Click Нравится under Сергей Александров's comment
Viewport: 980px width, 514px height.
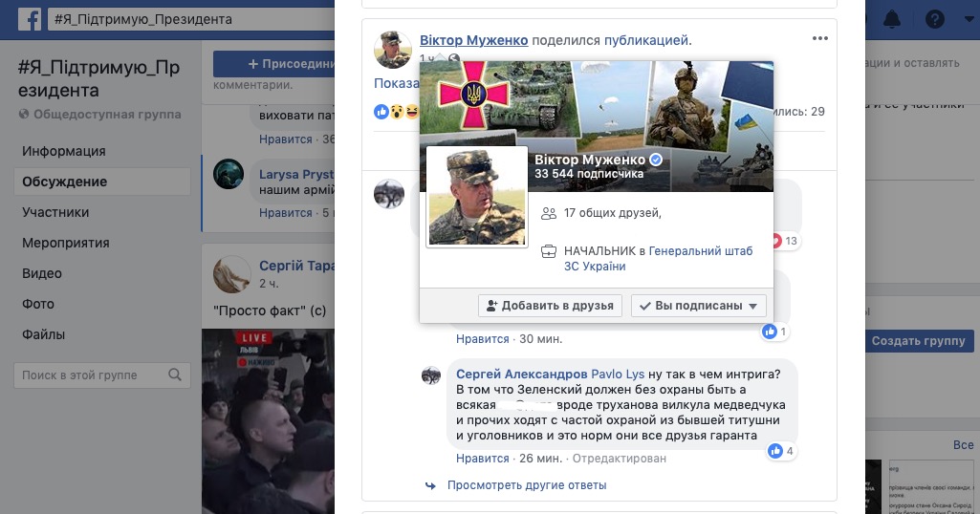tap(483, 459)
